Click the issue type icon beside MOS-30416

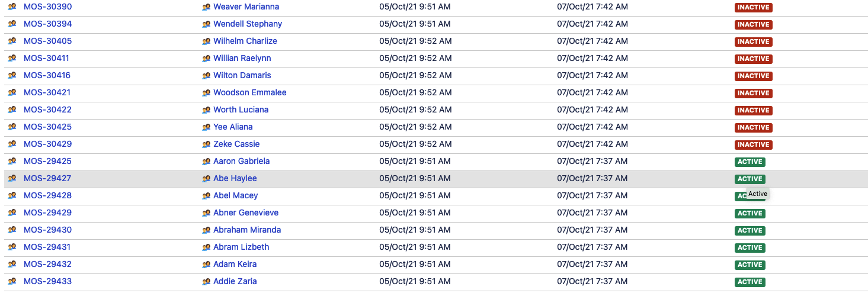[x=12, y=76]
